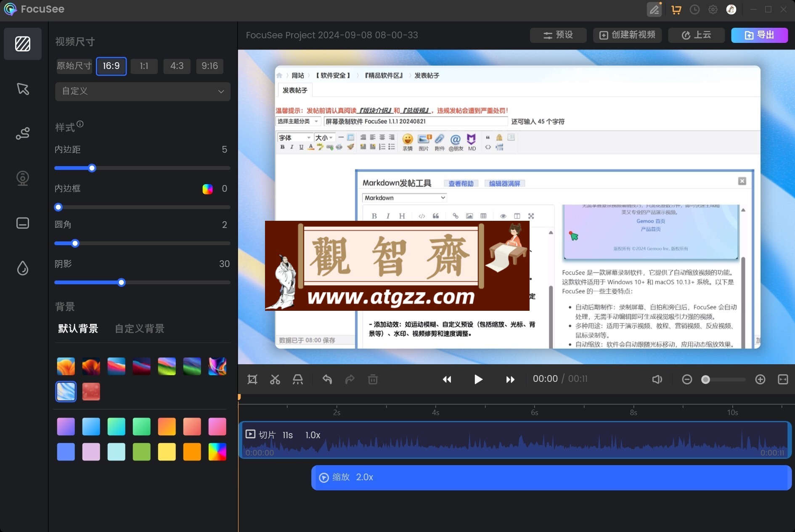Viewport: 795px width, 532px height.
Task: Choose the colorful swirl wallpaper background
Action: 217,366
